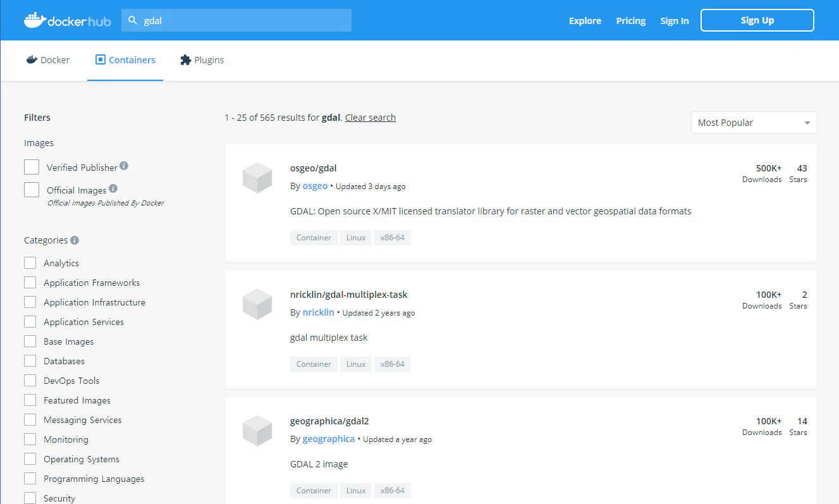839x504 pixels.
Task: Enable the Official Images filter
Action: 32,190
